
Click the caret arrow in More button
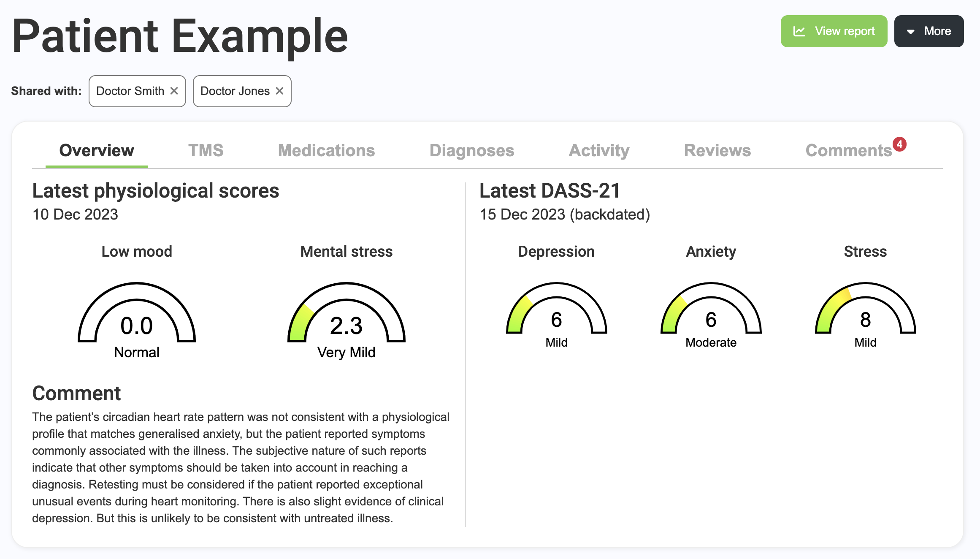911,32
